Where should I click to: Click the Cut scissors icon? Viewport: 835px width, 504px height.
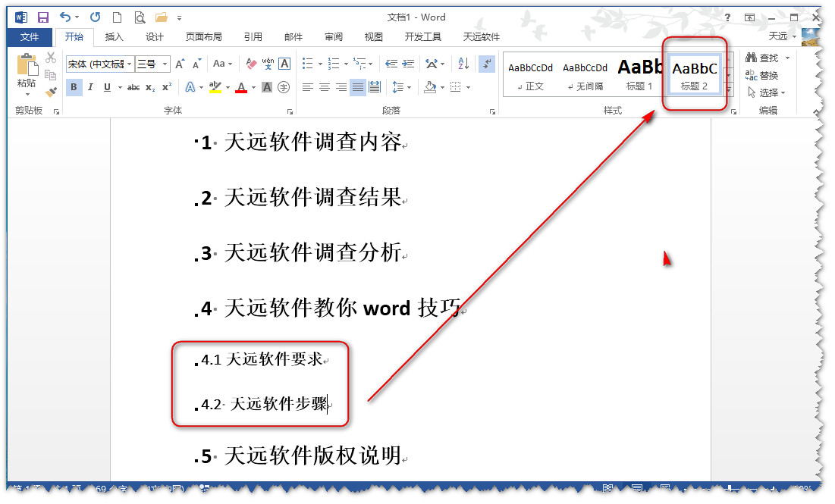coord(51,58)
